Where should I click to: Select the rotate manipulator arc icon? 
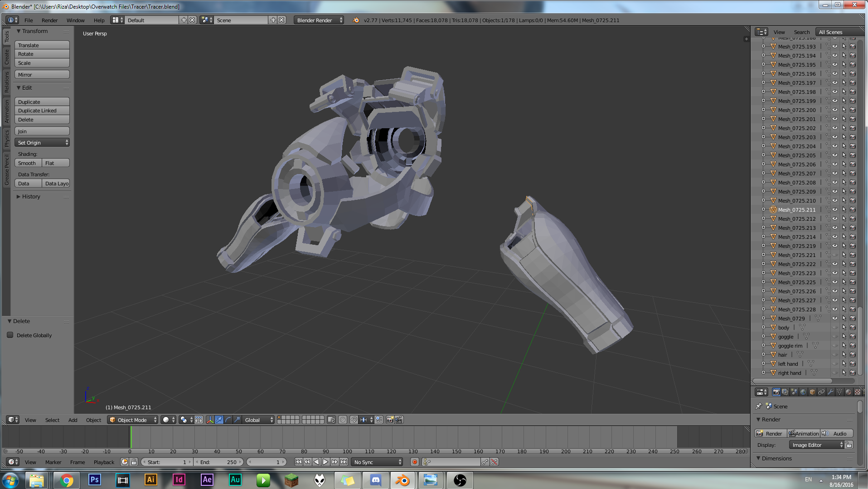point(228,420)
